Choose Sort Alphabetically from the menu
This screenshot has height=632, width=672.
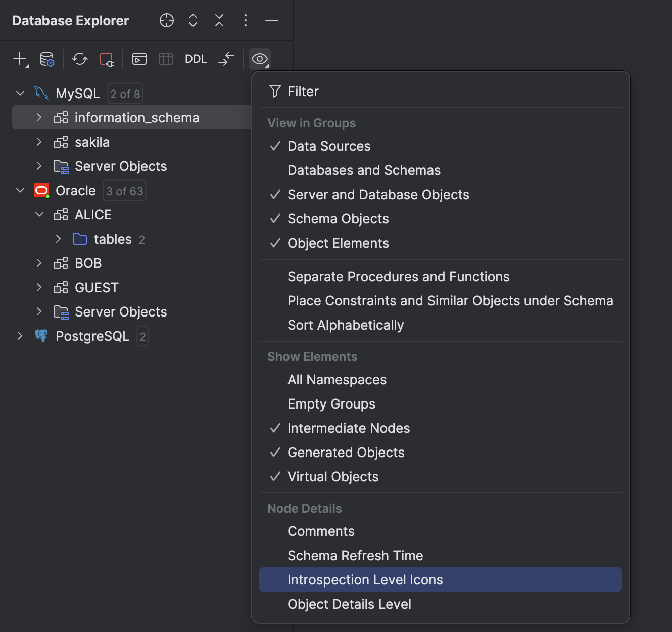(x=346, y=325)
